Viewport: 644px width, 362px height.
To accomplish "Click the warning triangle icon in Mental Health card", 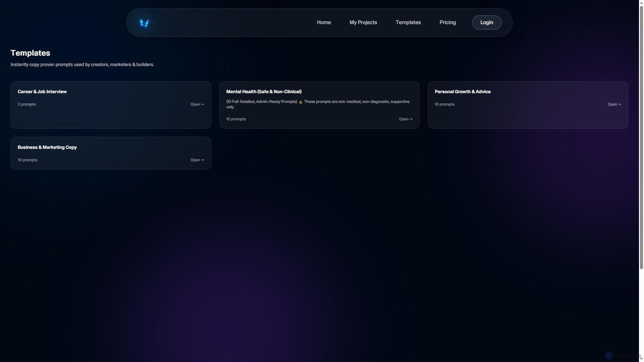I will (301, 102).
